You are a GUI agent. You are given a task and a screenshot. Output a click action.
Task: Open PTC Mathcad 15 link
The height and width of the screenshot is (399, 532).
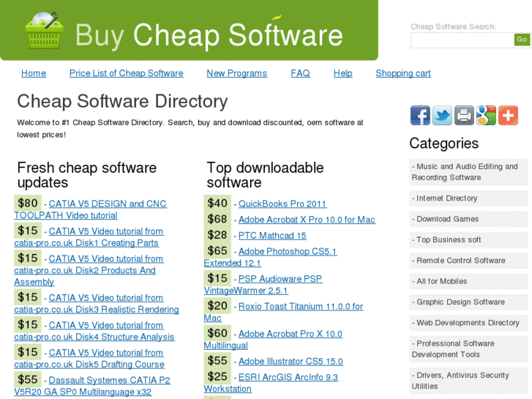click(272, 236)
